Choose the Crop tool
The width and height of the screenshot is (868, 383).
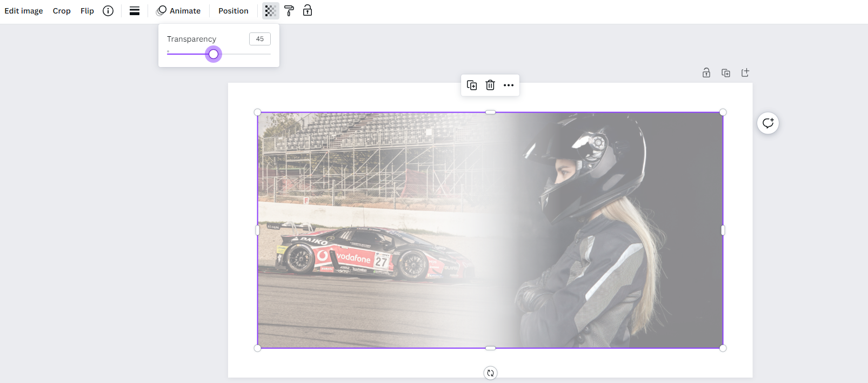(x=62, y=11)
